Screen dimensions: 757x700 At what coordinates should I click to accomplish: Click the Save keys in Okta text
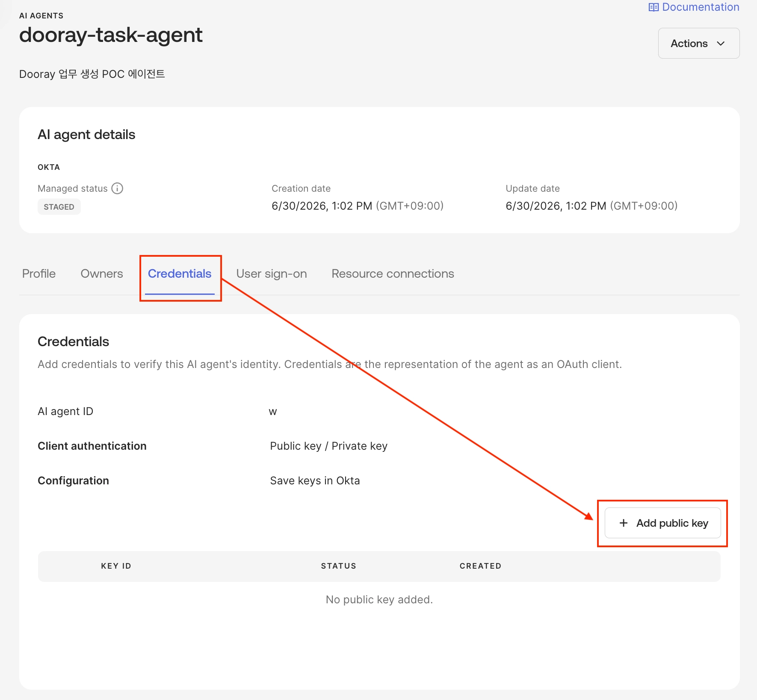pyautogui.click(x=315, y=481)
